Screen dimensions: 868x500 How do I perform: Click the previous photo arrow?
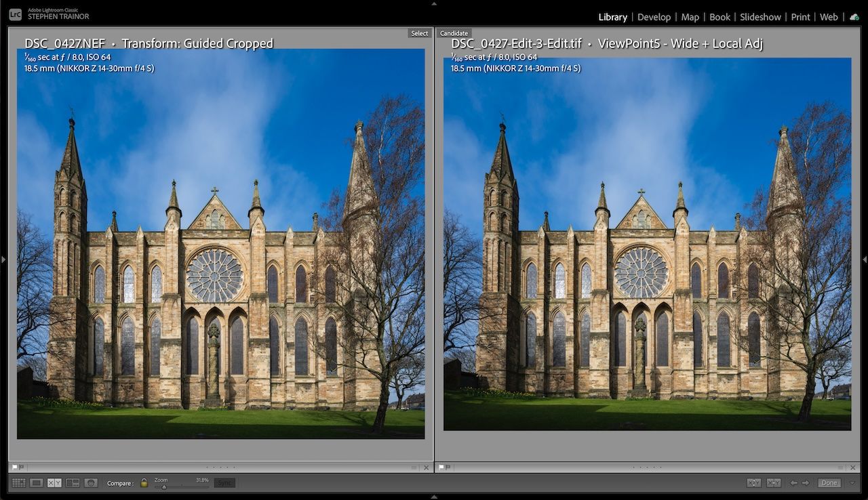[793, 483]
